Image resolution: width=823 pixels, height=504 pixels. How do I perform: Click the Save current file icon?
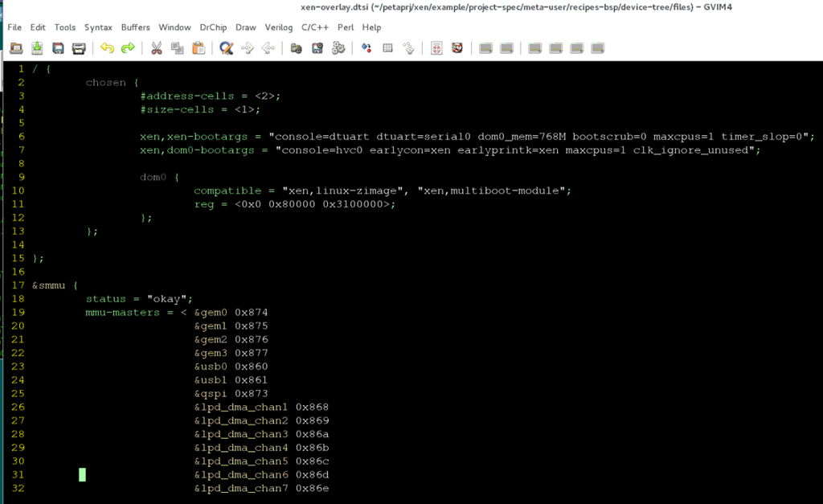coord(37,48)
